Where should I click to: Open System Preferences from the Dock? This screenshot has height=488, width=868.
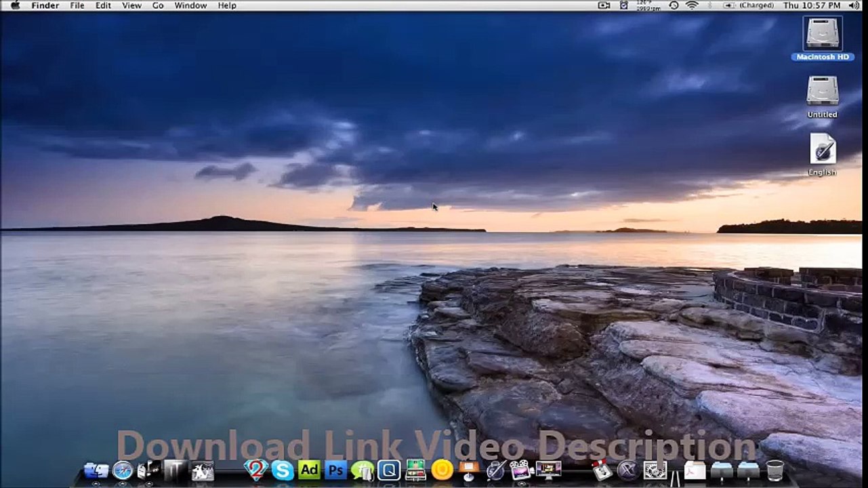(x=655, y=470)
